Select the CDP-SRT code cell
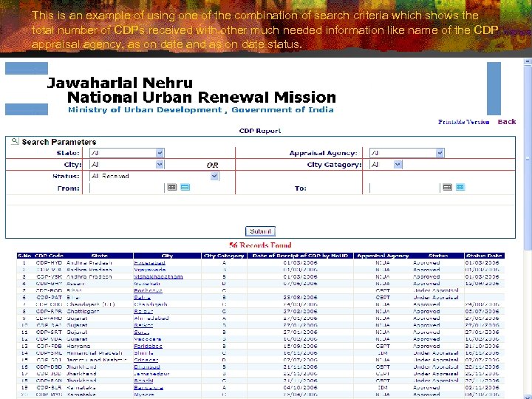This screenshot has height=399, width=532. [50, 332]
